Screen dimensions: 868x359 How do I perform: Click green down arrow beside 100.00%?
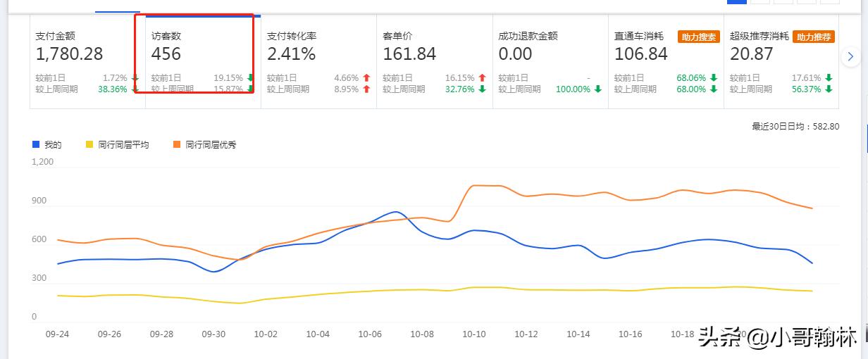pyautogui.click(x=597, y=89)
